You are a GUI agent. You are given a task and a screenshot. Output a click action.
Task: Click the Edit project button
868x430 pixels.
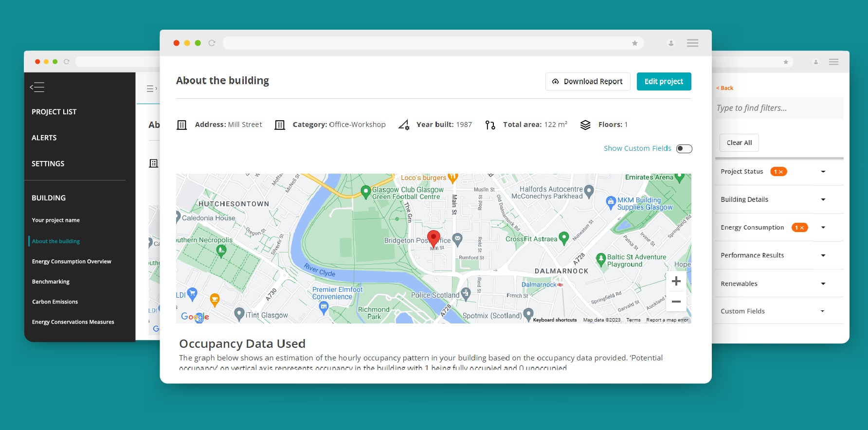pyautogui.click(x=664, y=82)
